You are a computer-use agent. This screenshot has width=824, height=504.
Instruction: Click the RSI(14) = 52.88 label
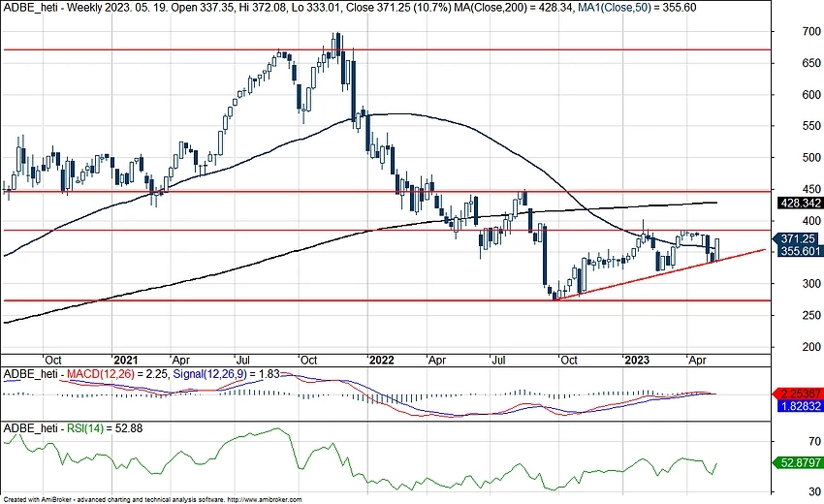105,428
